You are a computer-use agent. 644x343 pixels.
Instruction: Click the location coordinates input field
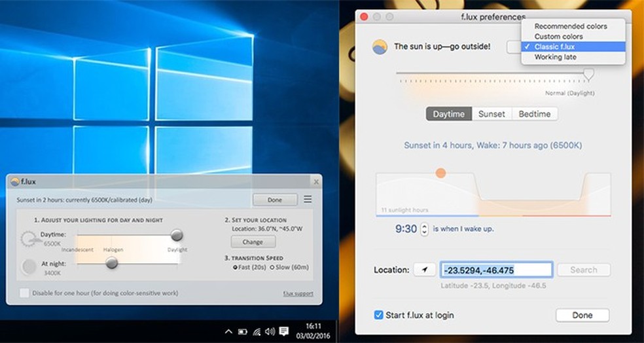497,270
